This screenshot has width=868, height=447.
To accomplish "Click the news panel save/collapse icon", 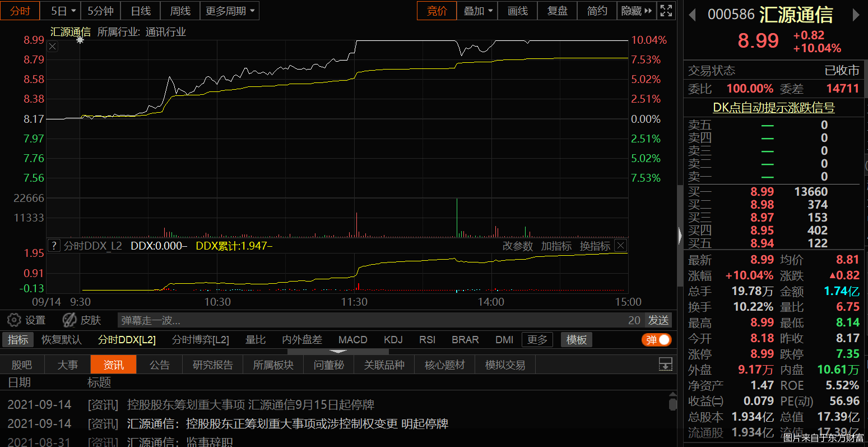I will 665,364.
